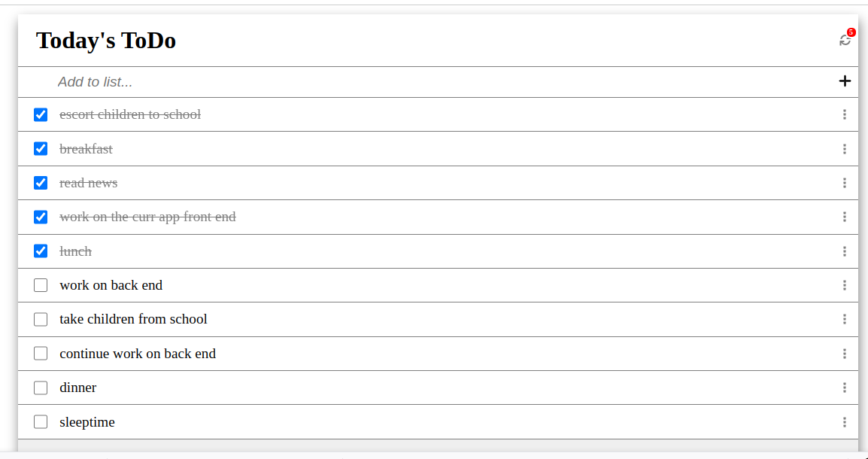Open the kebab menu for 'dinner'
Viewport: 868px width, 459px height.
(845, 388)
